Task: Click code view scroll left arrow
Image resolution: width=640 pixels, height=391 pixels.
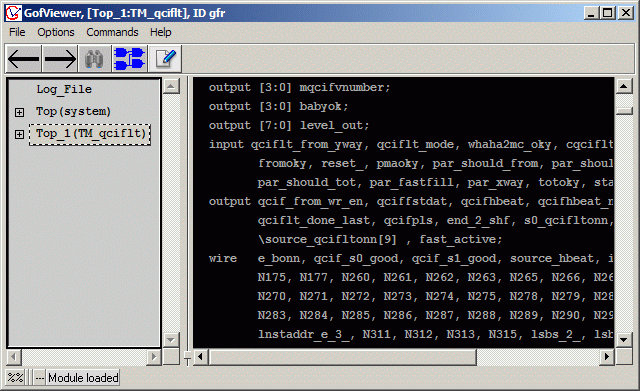Action: click(x=201, y=357)
